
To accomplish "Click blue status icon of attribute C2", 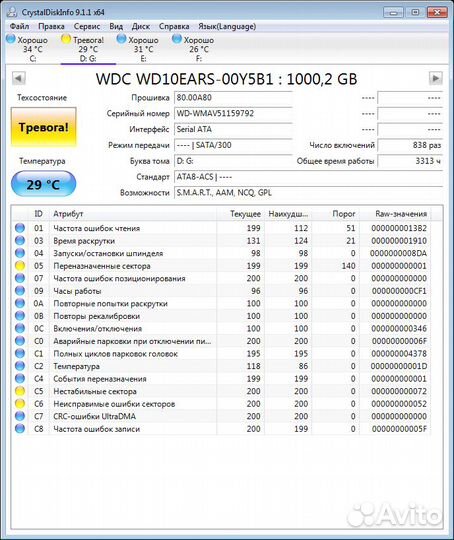I will coord(20,366).
